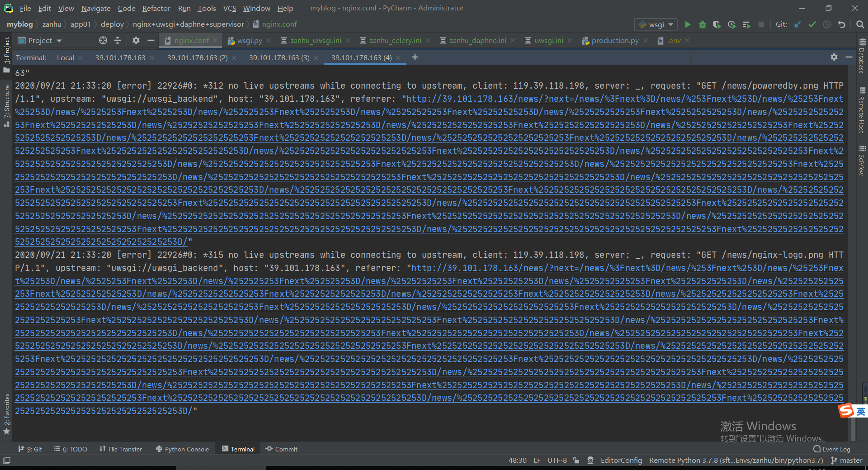Start debugging with the bug icon
The width and height of the screenshot is (868, 470).
703,24
